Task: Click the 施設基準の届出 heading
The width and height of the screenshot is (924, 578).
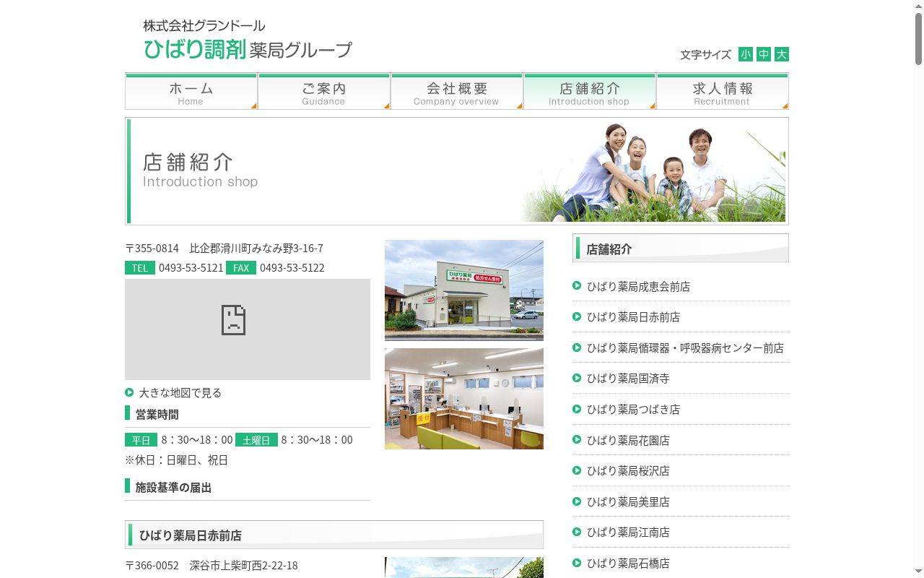Action: click(x=173, y=488)
